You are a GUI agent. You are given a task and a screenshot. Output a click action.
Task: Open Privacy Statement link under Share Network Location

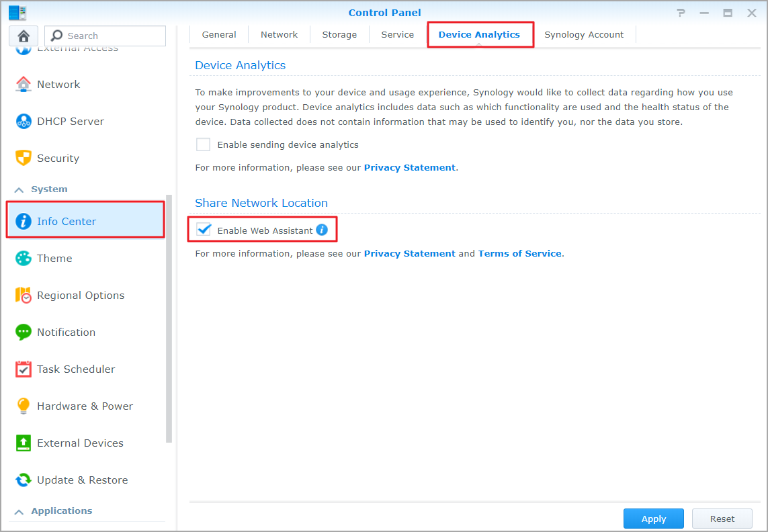(409, 254)
